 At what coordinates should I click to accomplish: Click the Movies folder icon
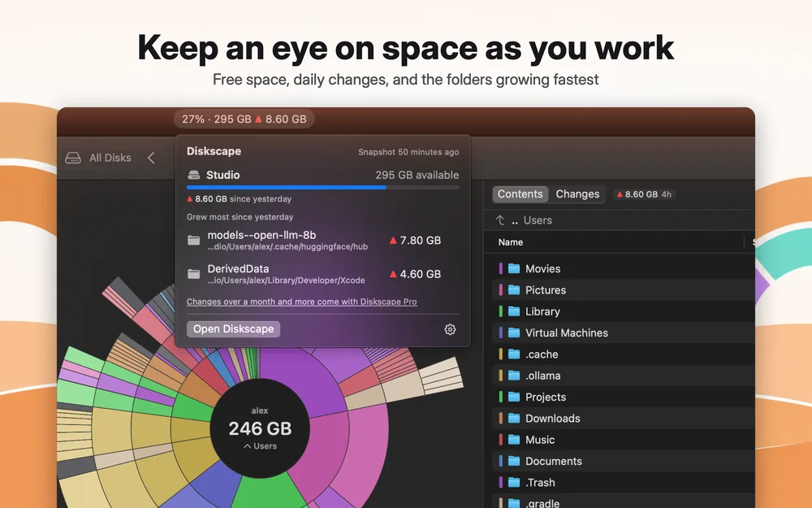pos(514,268)
